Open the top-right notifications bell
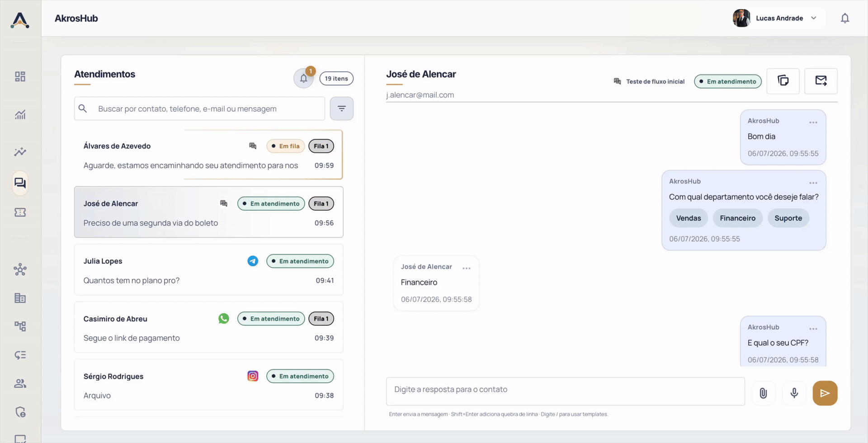 click(x=845, y=18)
